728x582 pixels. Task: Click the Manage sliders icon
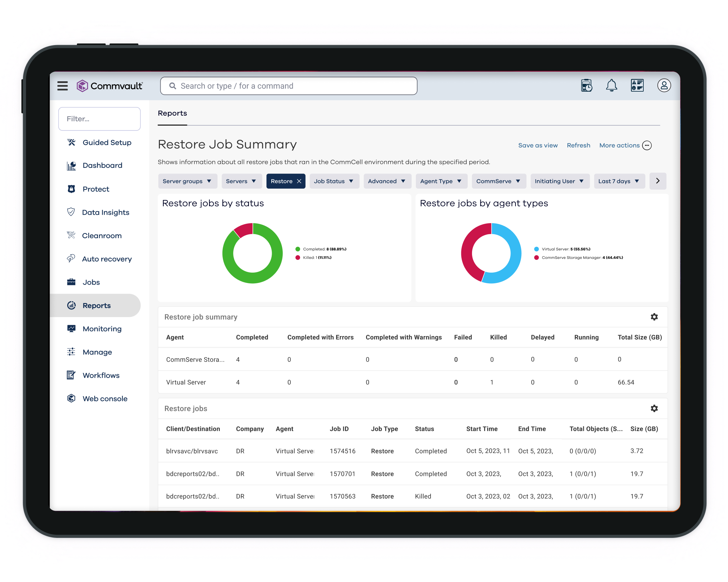[x=71, y=352]
